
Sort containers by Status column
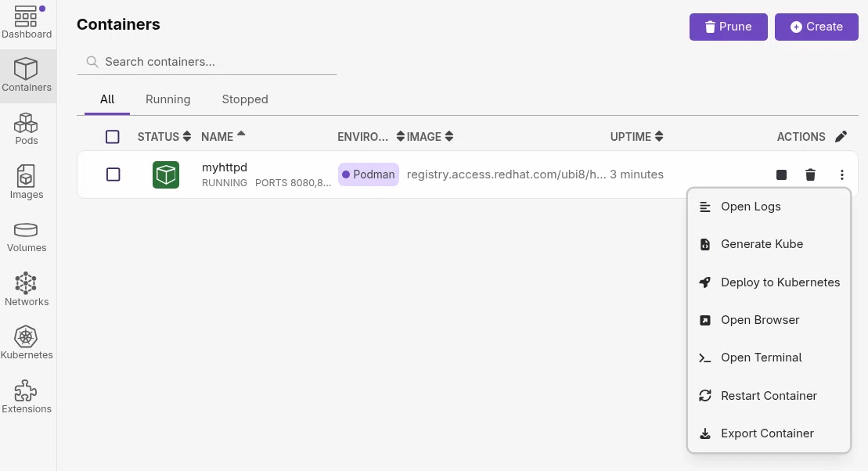tap(164, 137)
